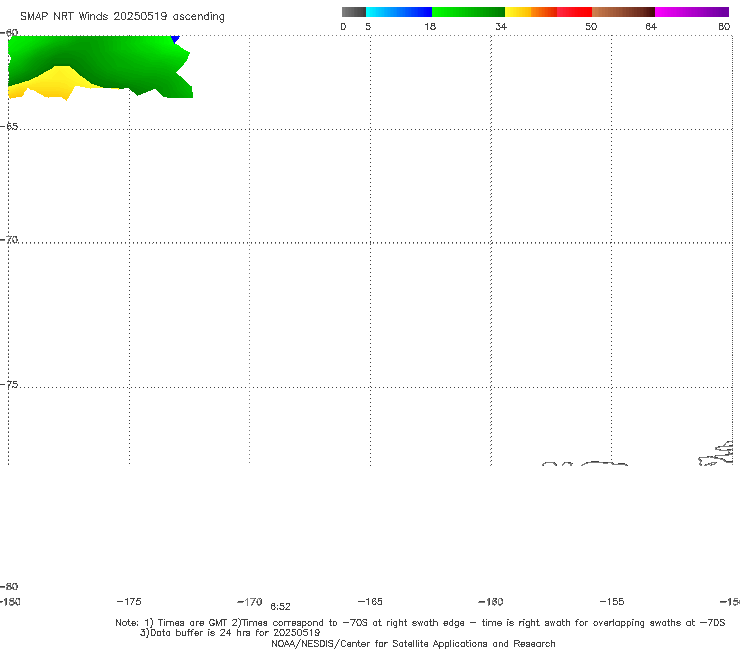Click the coastline outline at the lower right
This screenshot has width=740, height=650.
tap(716, 454)
